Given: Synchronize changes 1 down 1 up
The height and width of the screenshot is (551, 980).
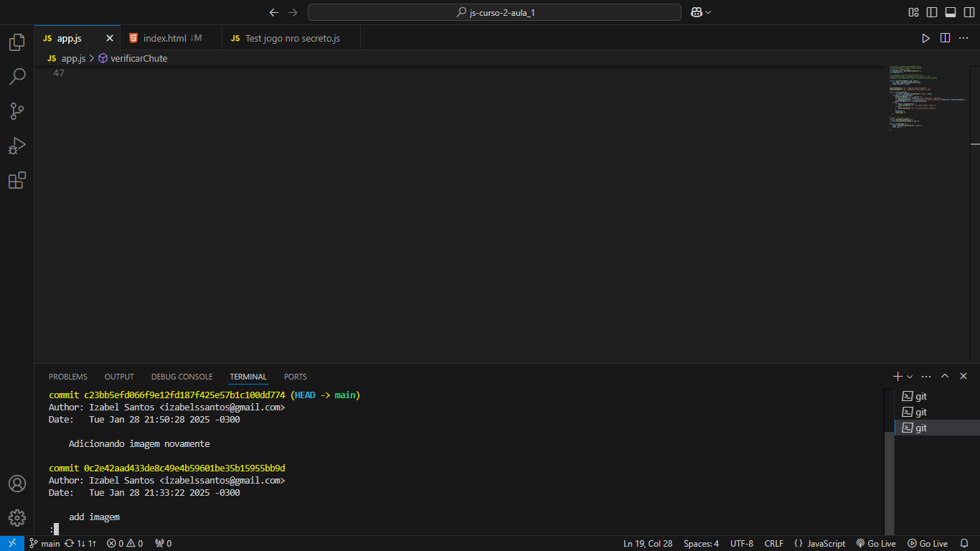Looking at the screenshot, I should (80, 543).
